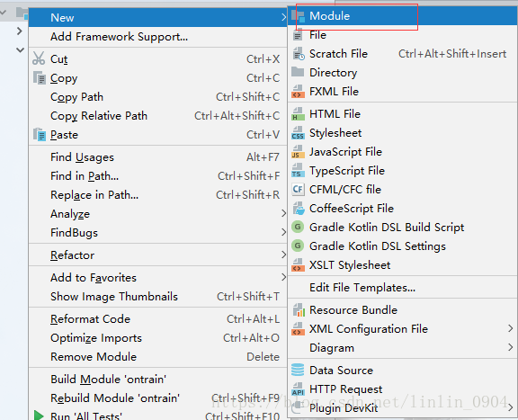Click the File icon in New submenu
The width and height of the screenshot is (518, 420).
(298, 35)
